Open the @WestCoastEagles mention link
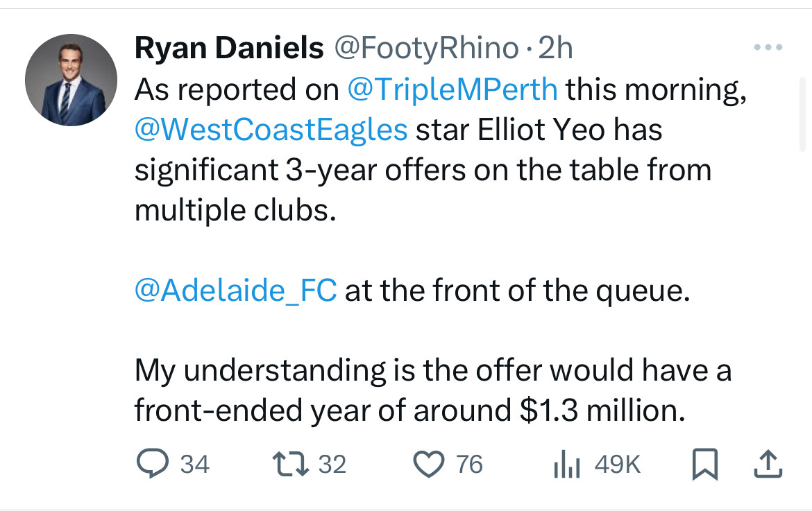 [x=271, y=129]
